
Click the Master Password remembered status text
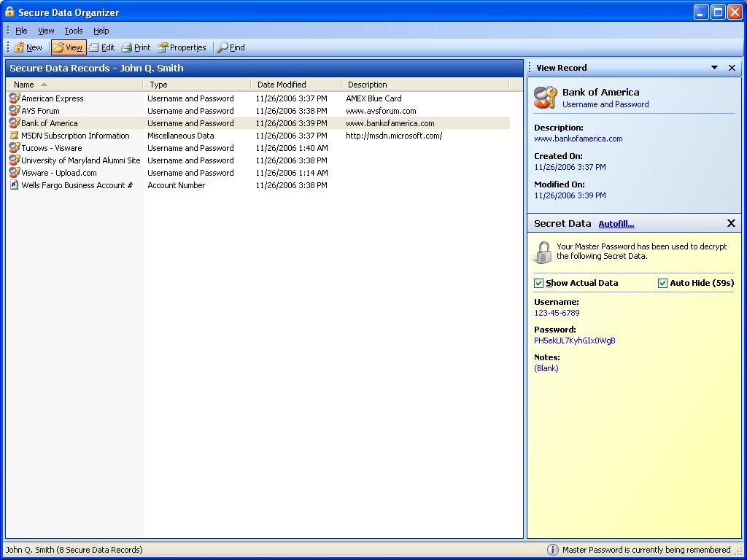pos(646,550)
